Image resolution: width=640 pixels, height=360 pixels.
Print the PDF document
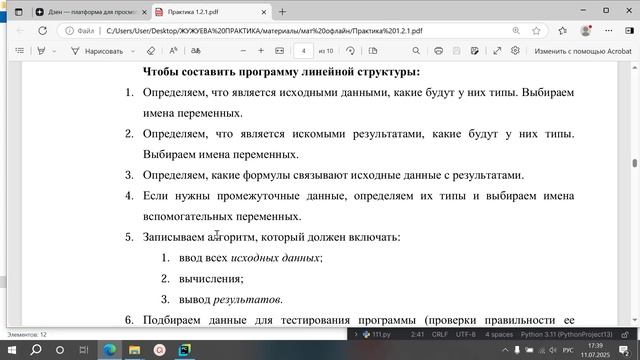[x=438, y=51]
